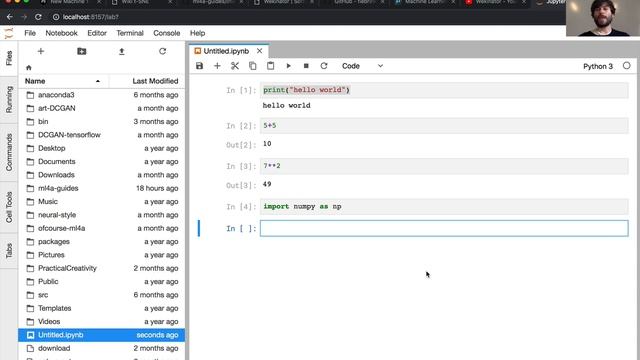Screen dimensions: 640x360
Task: Click the 7**2 code cell
Action: click(444, 166)
